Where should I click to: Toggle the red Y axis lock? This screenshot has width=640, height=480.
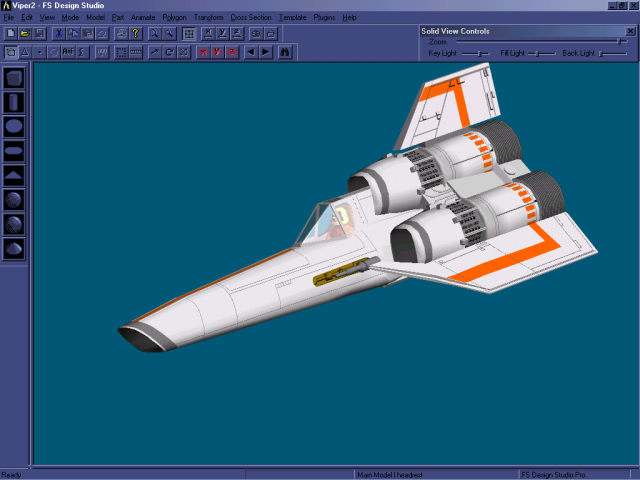[x=217, y=52]
